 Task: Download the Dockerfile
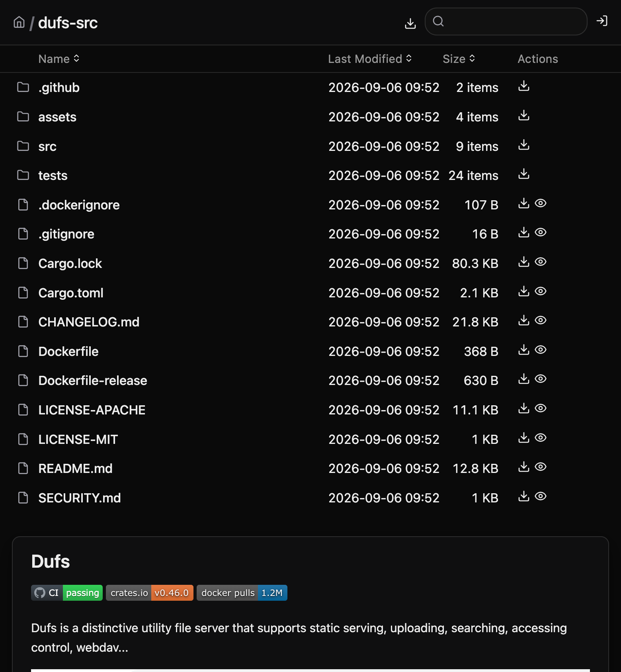pyautogui.click(x=524, y=350)
